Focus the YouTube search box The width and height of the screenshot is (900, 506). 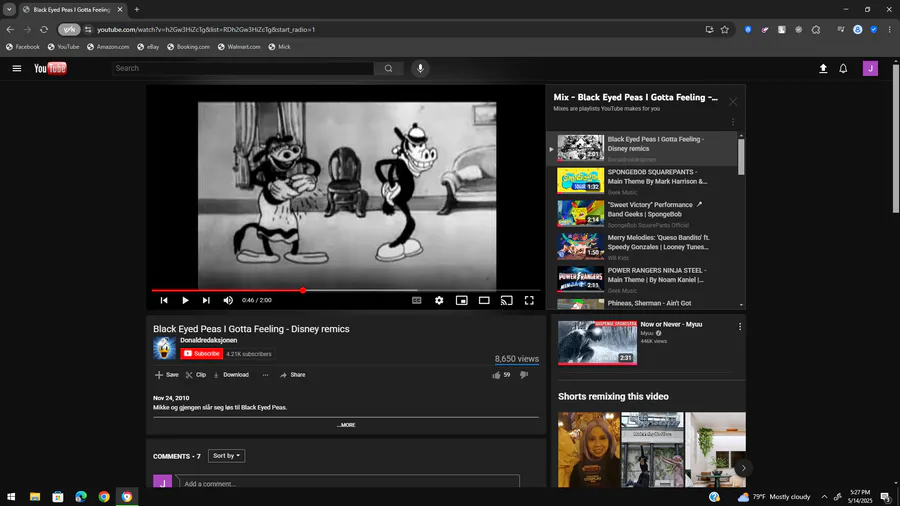coord(243,68)
